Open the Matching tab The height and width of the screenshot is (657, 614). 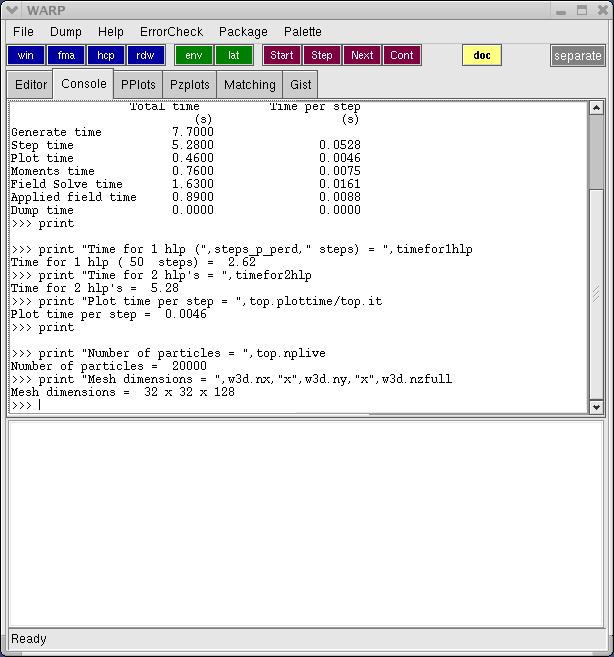pos(250,85)
